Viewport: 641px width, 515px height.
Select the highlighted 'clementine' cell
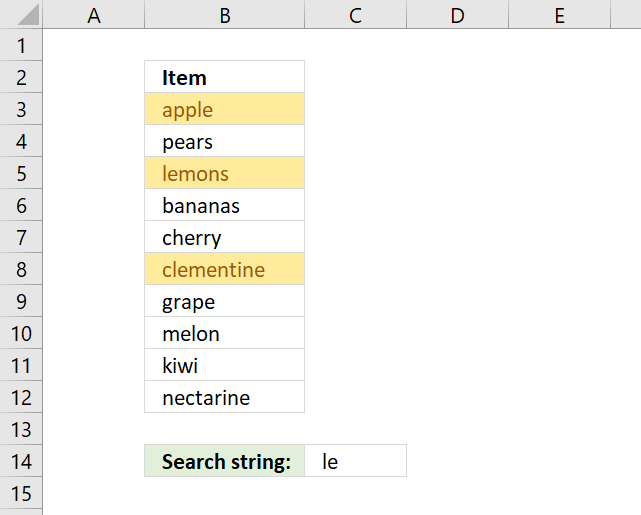(x=224, y=269)
